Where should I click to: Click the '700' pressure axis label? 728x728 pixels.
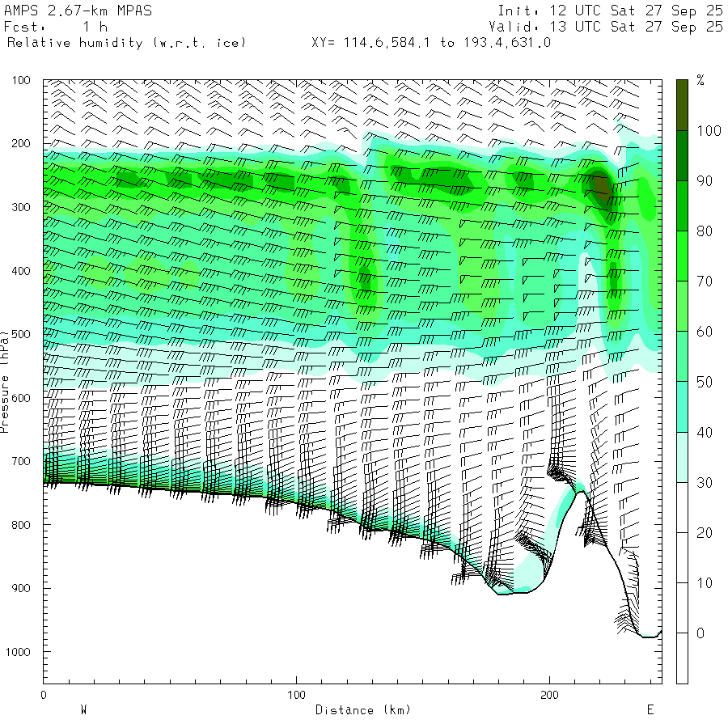(21, 461)
